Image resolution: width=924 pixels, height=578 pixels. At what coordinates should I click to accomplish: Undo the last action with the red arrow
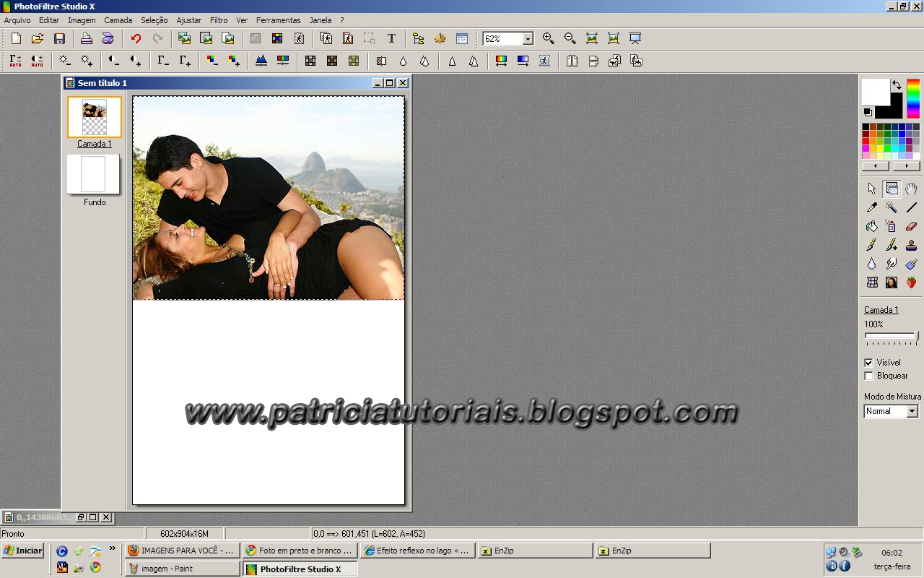[136, 38]
